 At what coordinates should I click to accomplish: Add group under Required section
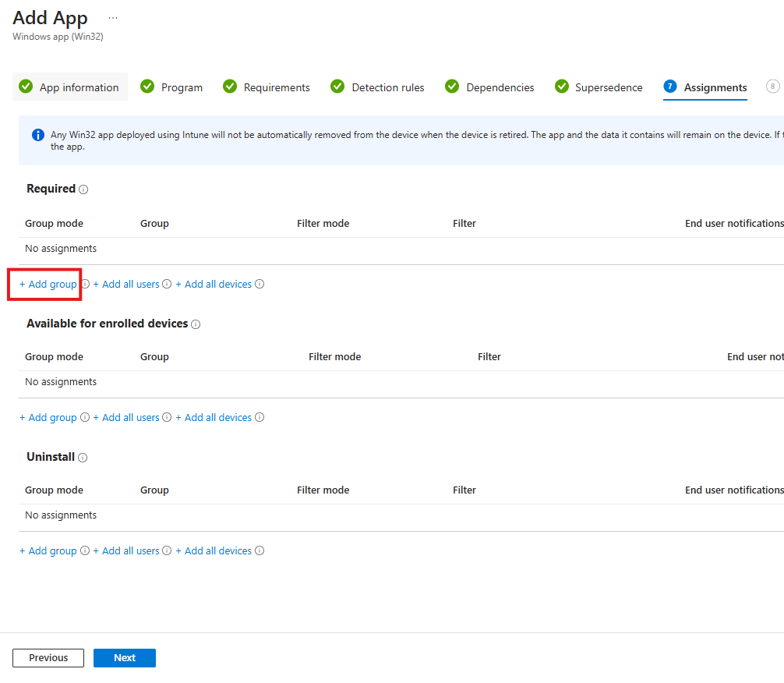click(x=48, y=285)
